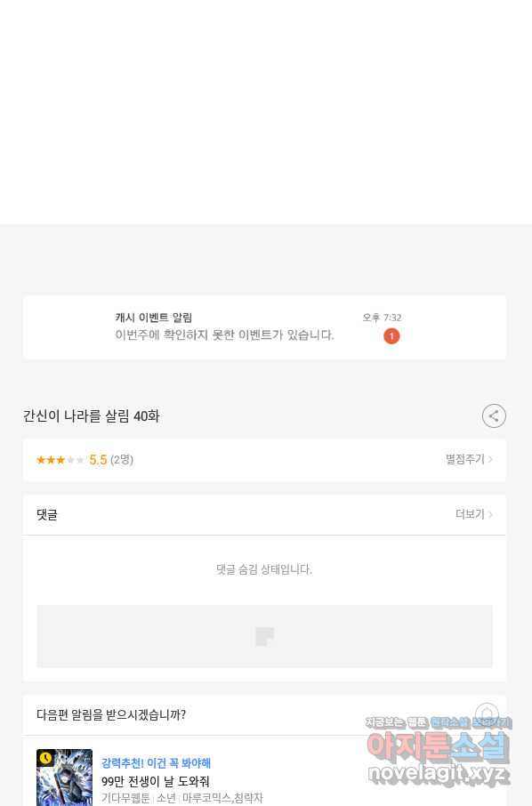Tap the red notification badge showing 1
Image resolution: width=532 pixels, height=806 pixels.
tap(391, 336)
